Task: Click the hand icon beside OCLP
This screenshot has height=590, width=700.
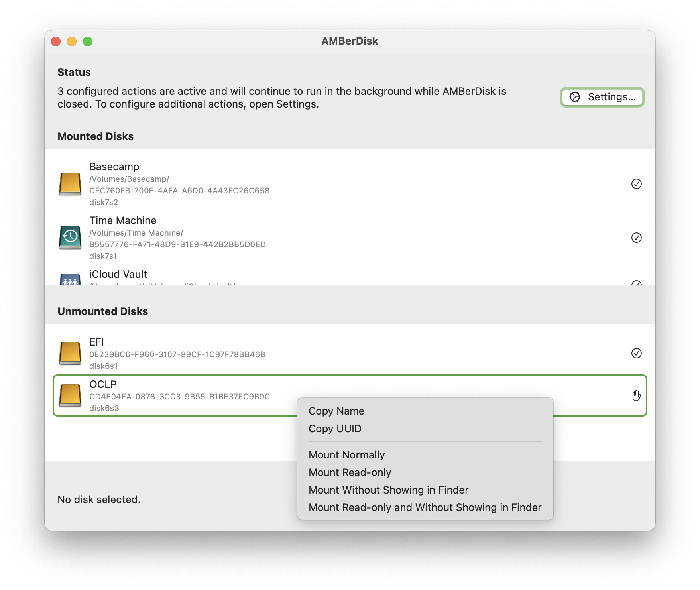Action: click(637, 395)
